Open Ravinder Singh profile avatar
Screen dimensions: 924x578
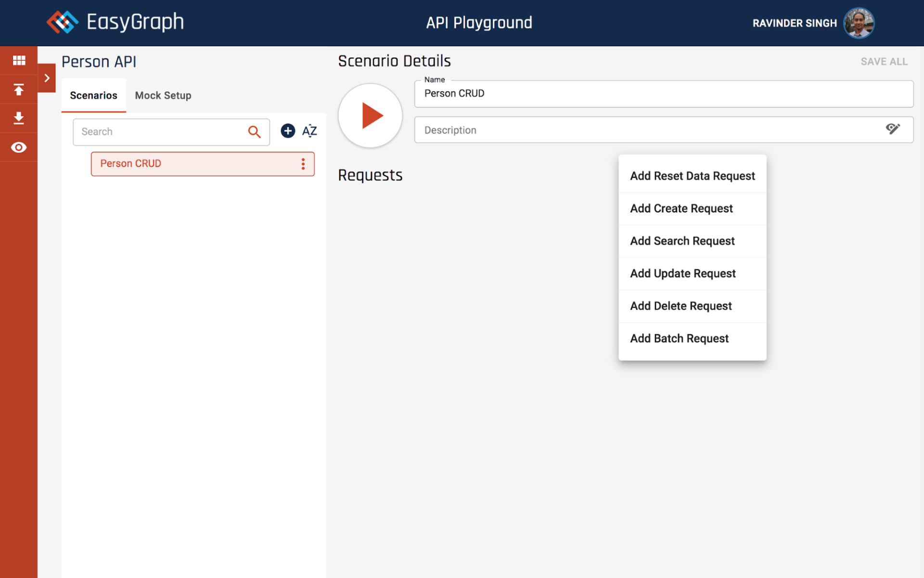pos(859,23)
